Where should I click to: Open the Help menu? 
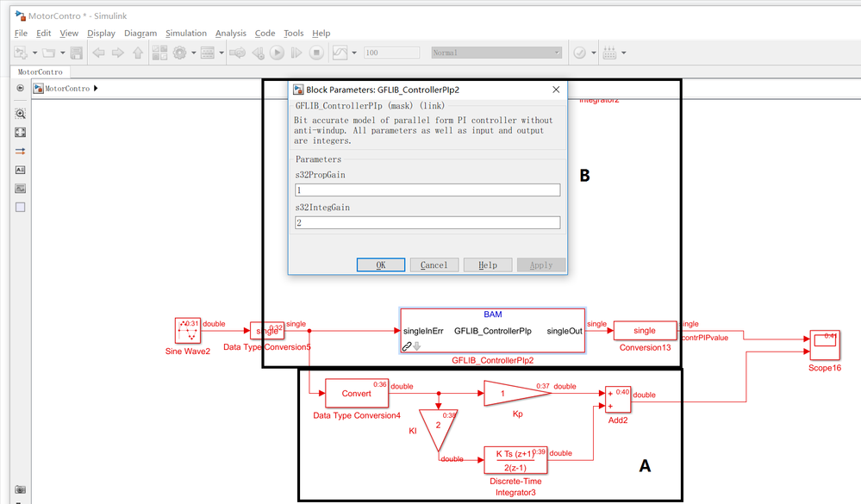[321, 33]
